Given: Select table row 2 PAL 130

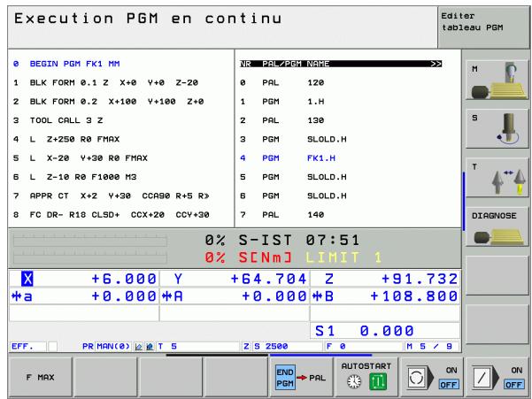Looking at the screenshot, I should click(341, 120).
